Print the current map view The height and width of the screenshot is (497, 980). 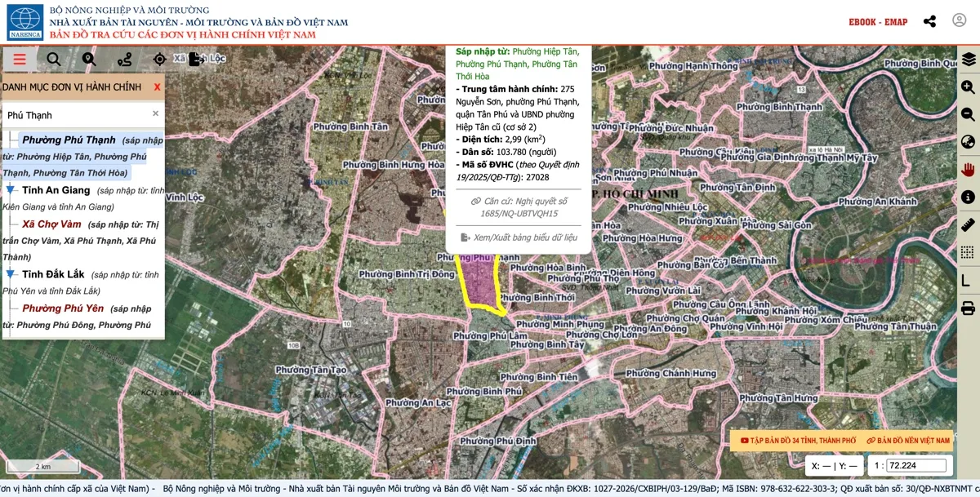tap(969, 308)
